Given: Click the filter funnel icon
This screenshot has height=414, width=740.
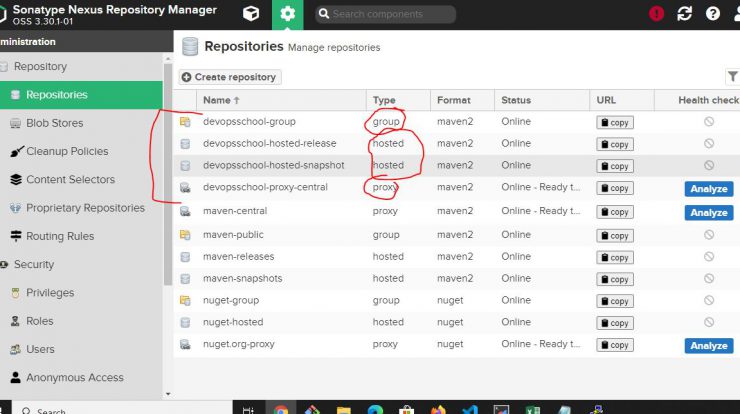Looking at the screenshot, I should 732,76.
